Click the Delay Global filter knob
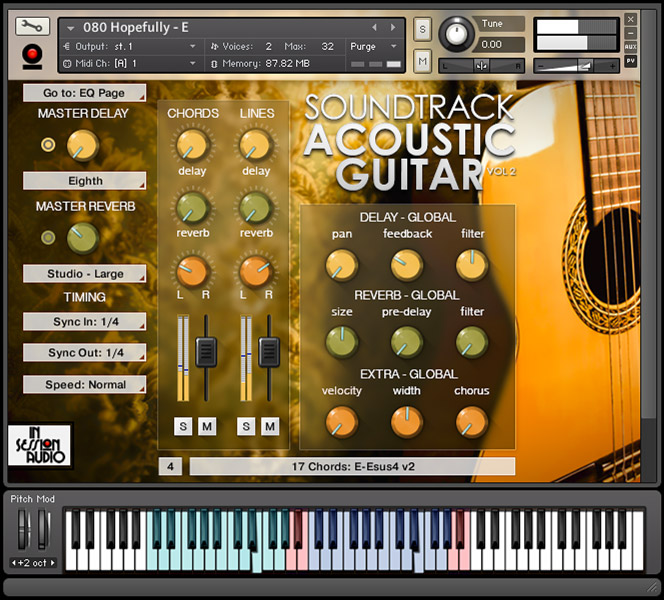Image resolution: width=664 pixels, height=600 pixels. 472,265
